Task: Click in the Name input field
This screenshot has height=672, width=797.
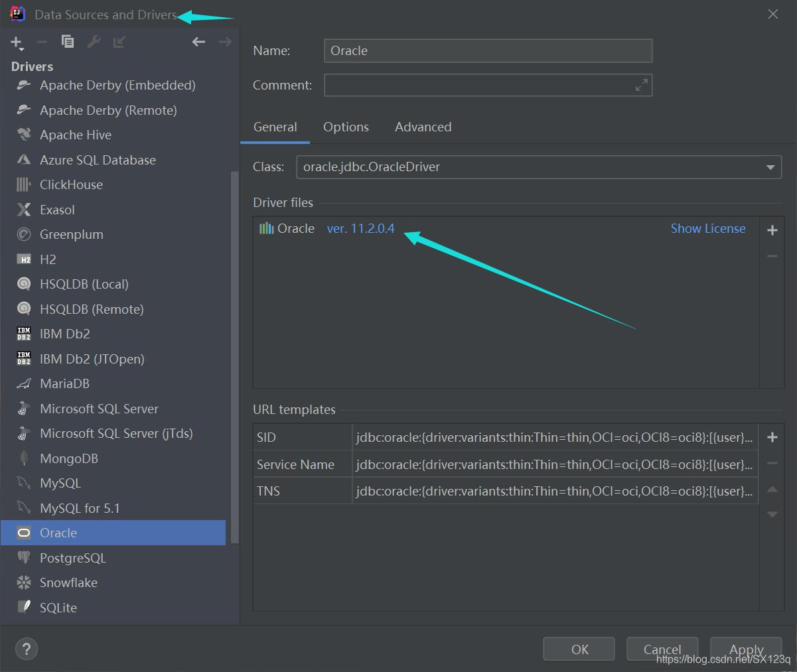Action: pyautogui.click(x=488, y=50)
